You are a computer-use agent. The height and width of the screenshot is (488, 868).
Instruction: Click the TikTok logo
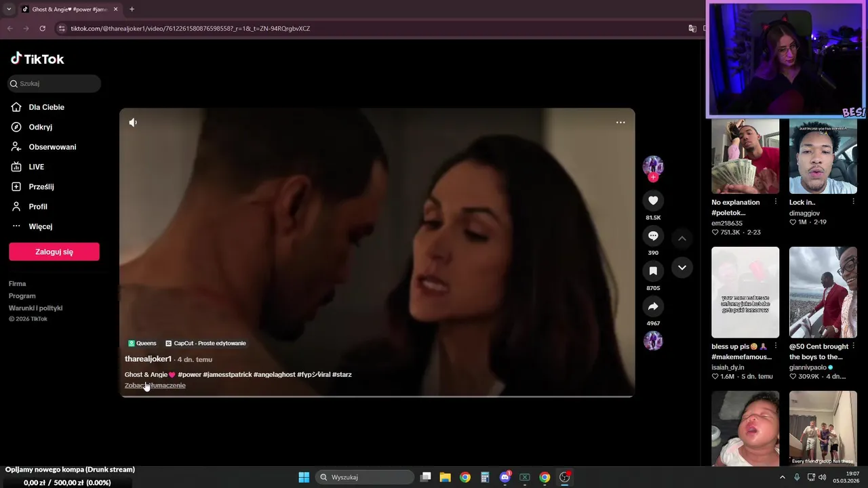[x=37, y=59]
